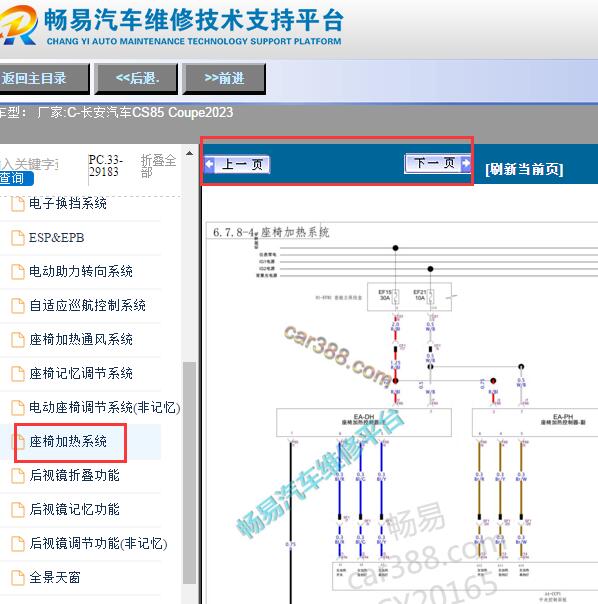The width and height of the screenshot is (598, 604).
Task: Click the 畅易 platform logo icon
Action: [x=18, y=25]
